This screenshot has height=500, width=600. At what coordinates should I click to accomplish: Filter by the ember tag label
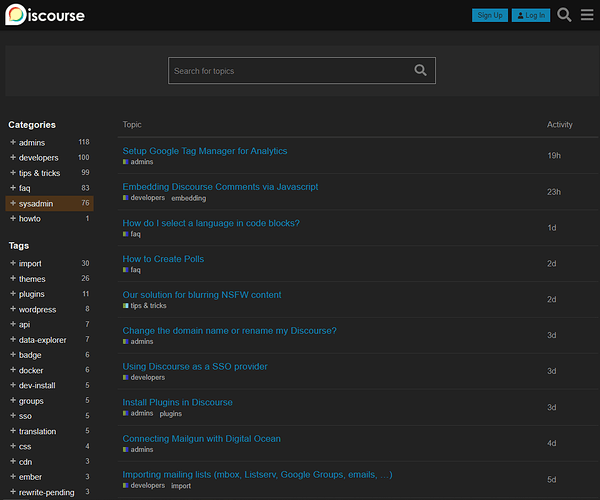[30, 477]
